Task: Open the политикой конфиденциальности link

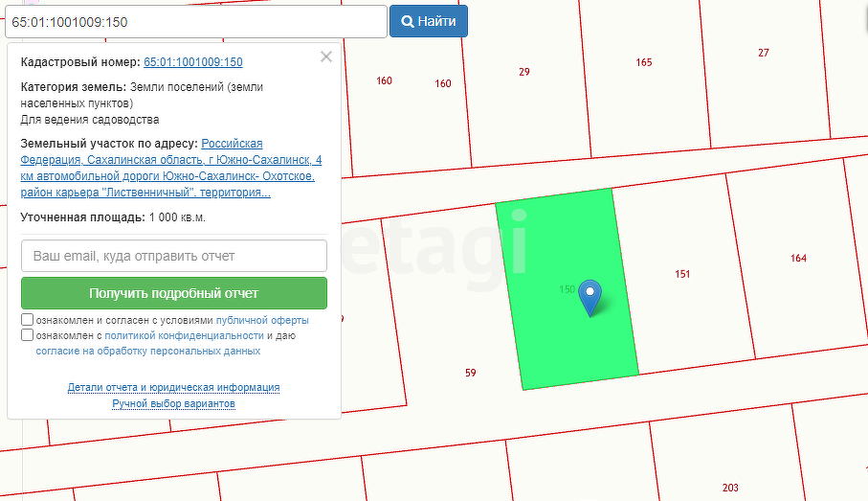Action: (x=184, y=335)
